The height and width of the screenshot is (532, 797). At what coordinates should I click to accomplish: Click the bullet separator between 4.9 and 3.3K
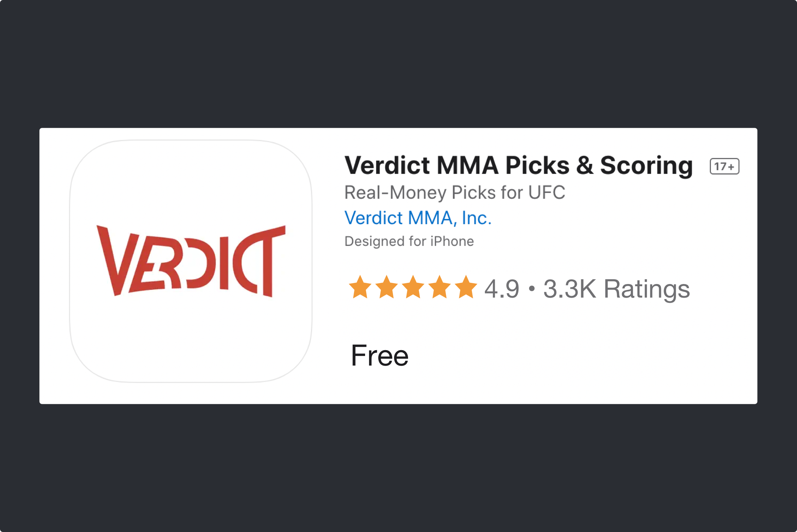coord(532,289)
